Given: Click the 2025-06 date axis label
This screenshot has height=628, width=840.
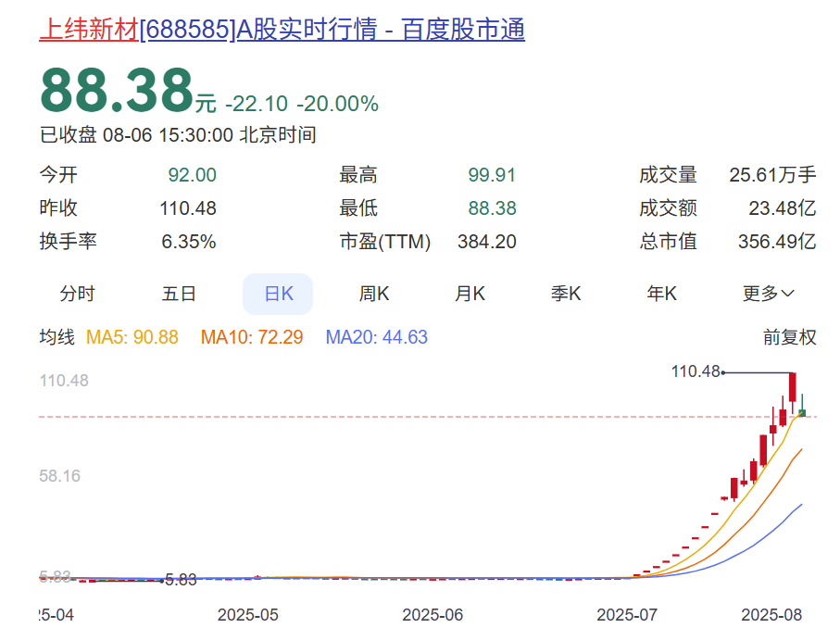Looking at the screenshot, I should pyautogui.click(x=433, y=615).
